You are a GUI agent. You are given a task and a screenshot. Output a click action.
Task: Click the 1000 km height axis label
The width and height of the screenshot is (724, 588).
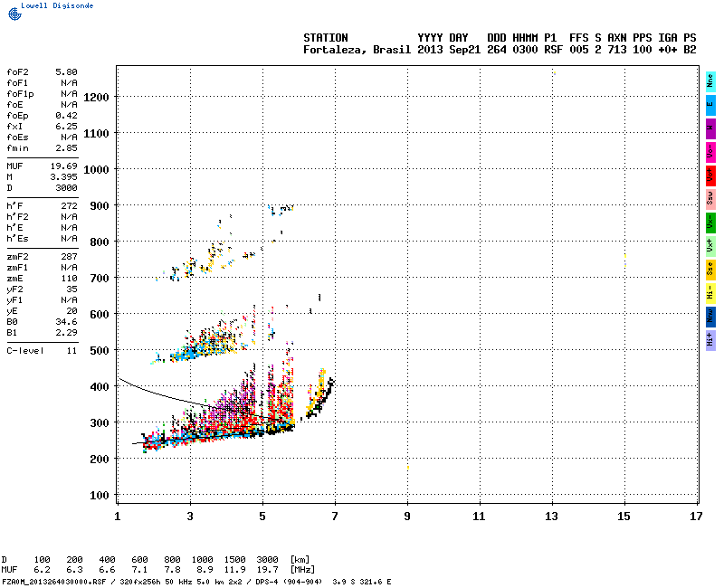point(95,169)
